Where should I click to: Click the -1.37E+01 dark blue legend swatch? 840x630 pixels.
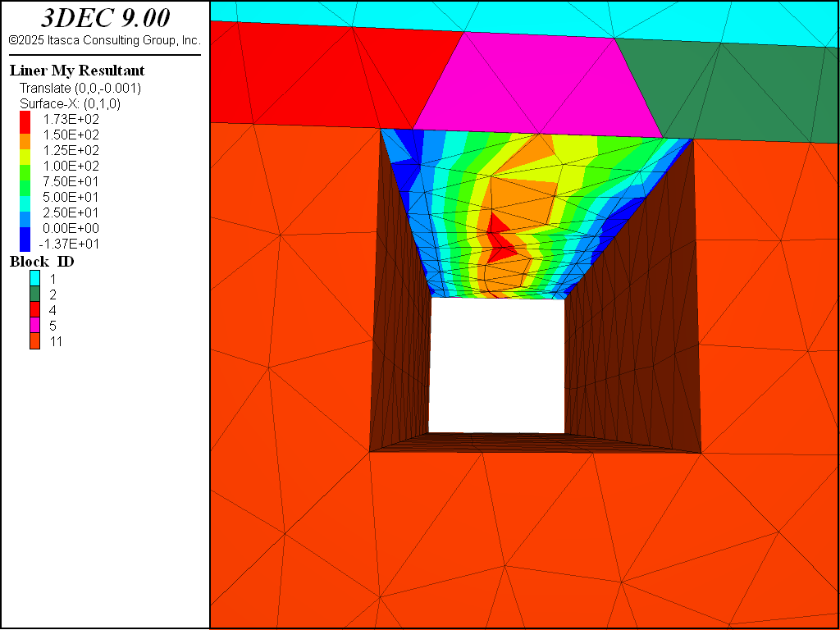tap(25, 240)
